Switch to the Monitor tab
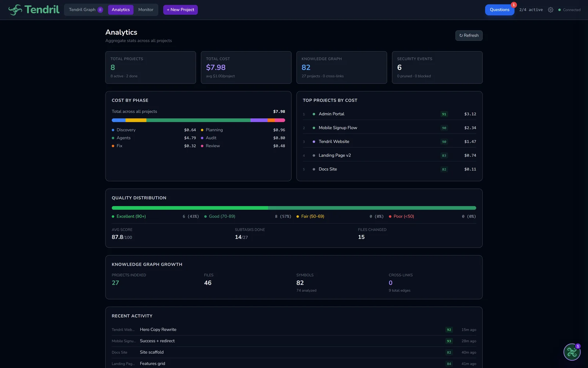 [x=146, y=10]
